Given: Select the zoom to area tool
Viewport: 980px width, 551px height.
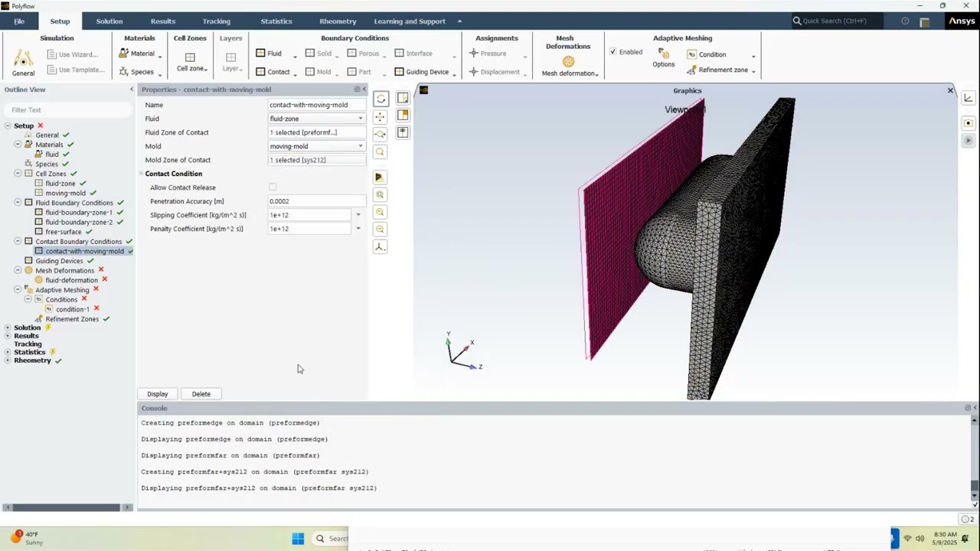Looking at the screenshot, I should [381, 152].
